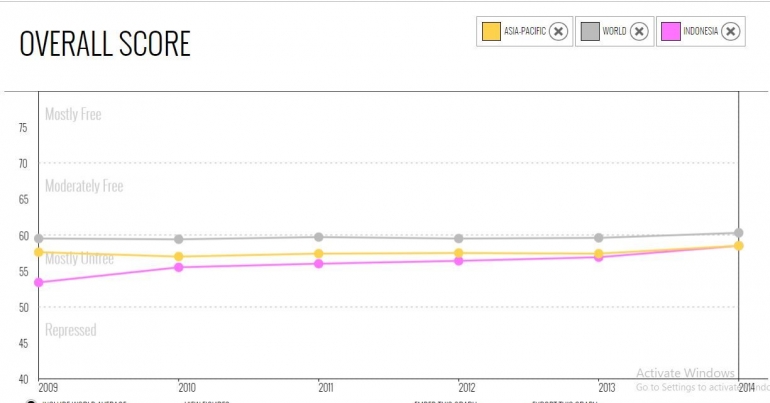Remove the World series using its X icon
Screen dimensions: 770x403
click(640, 32)
